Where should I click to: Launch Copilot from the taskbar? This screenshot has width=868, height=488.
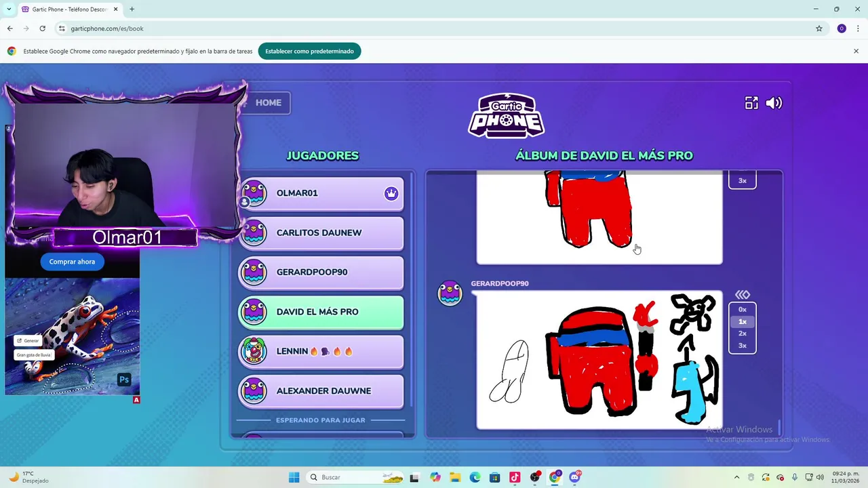tap(435, 477)
